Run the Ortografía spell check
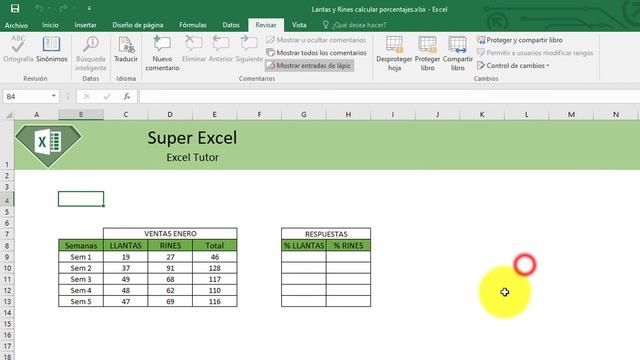The width and height of the screenshot is (640, 360). tap(18, 49)
